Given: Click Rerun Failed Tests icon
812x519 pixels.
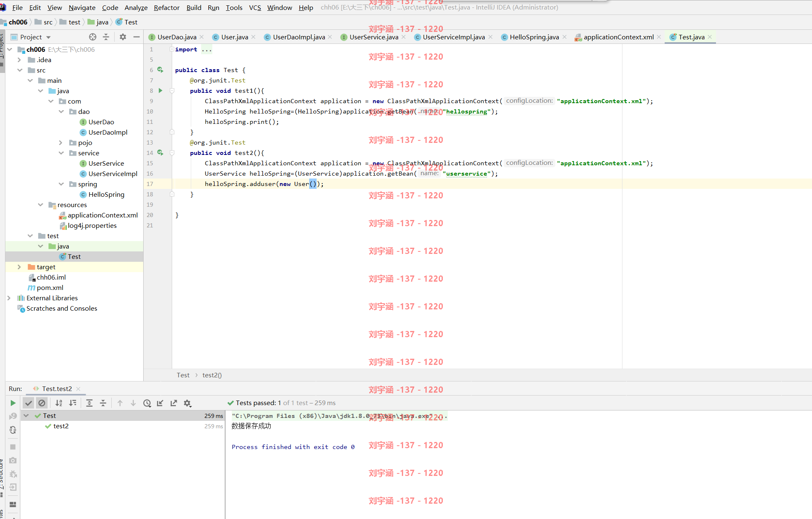Looking at the screenshot, I should 13,416.
